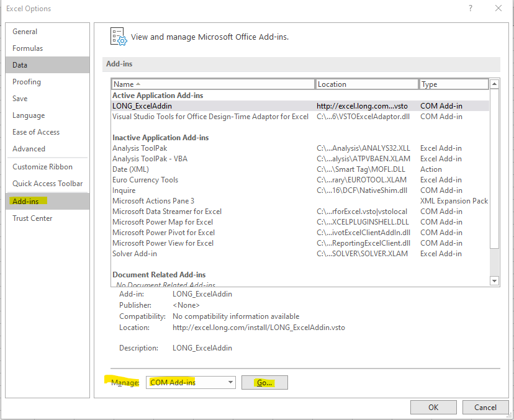Sort add-ins by Location column header
This screenshot has height=420, width=514.
pyautogui.click(x=367, y=84)
